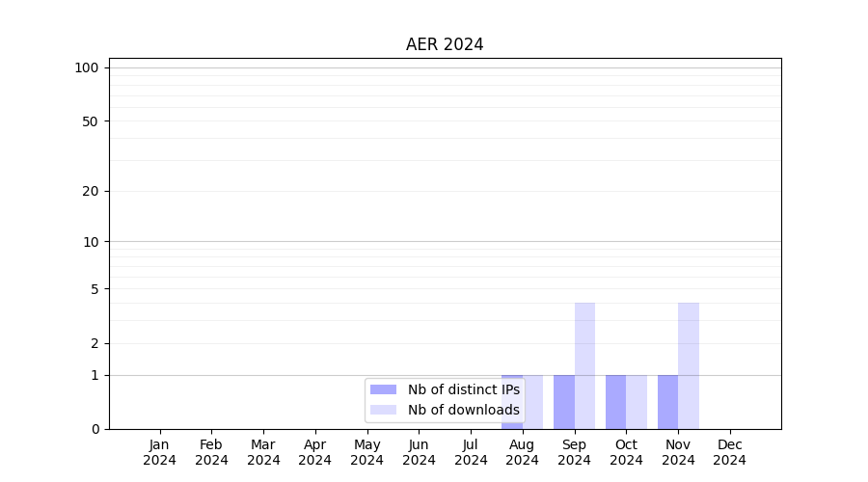Screen dimensions: 868x482
Task: Click the y-axis tick label '100'
Action: tap(87, 67)
